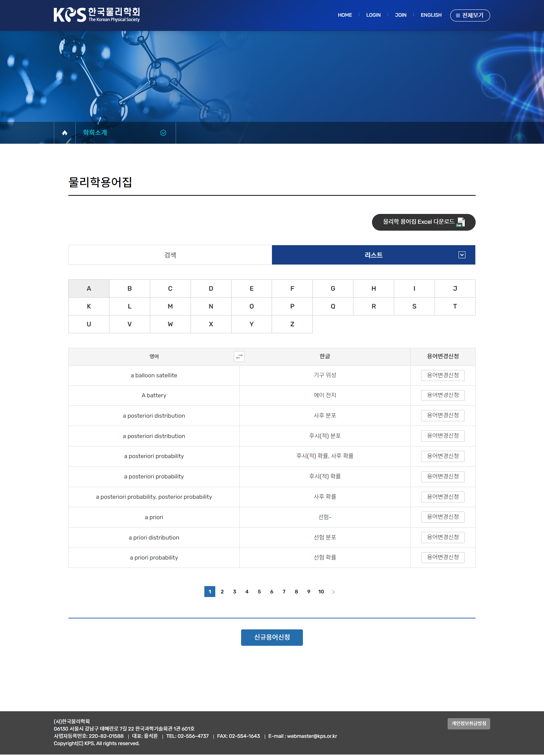Expand the 리스트 tab dropdown arrow
The image size is (544, 756).
[x=462, y=255]
